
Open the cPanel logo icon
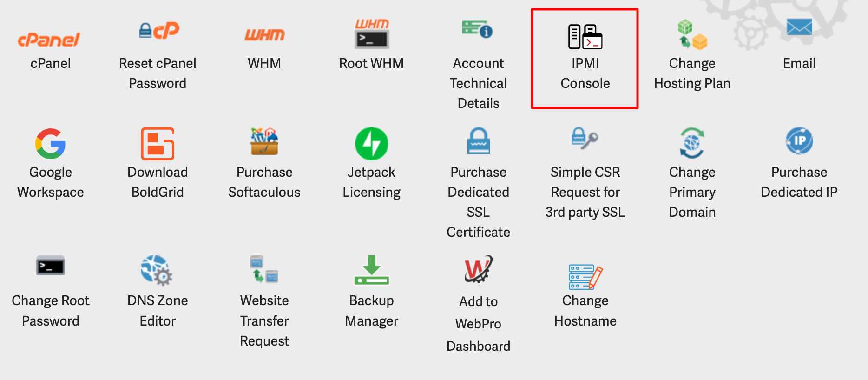click(49, 40)
